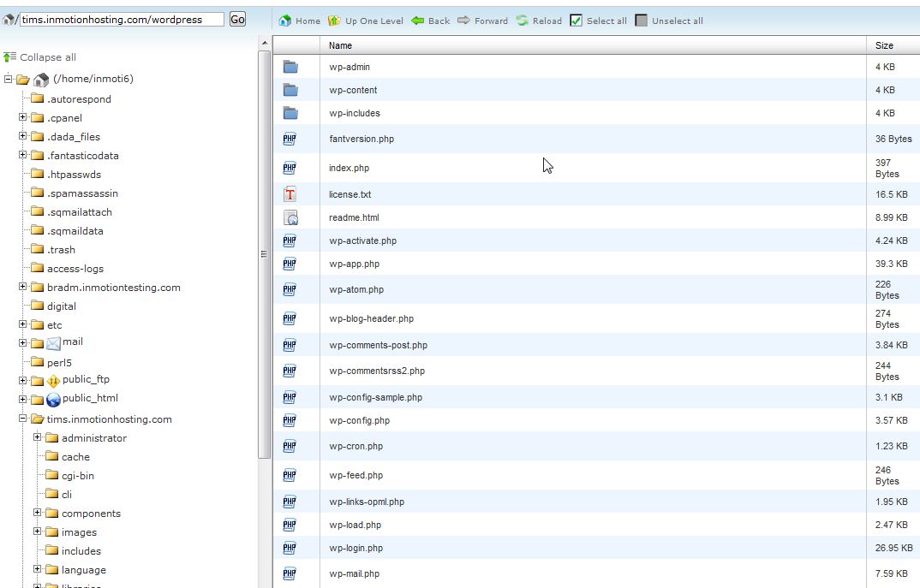The width and height of the screenshot is (920, 588).
Task: Click the Unselect all checkbox
Action: [x=642, y=21]
